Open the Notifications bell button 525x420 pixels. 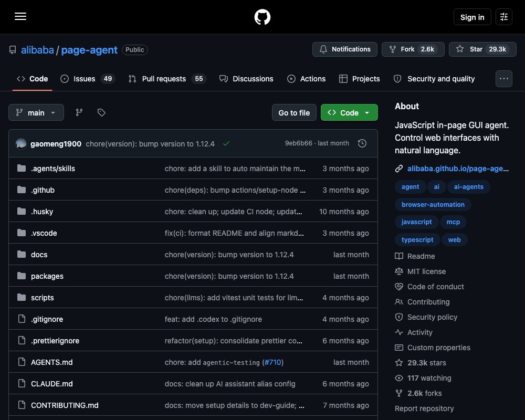point(344,49)
